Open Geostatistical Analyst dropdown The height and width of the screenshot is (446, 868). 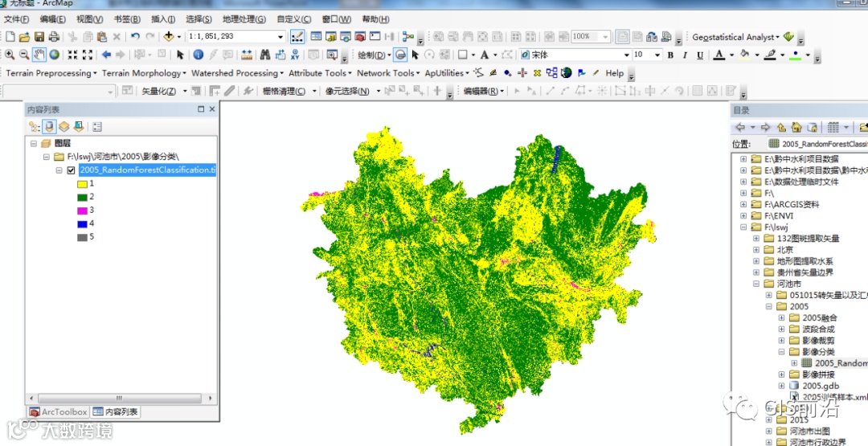click(735, 37)
